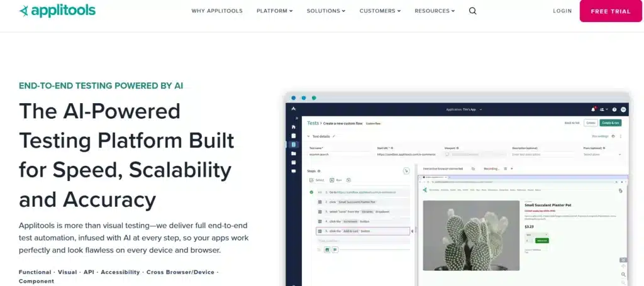Click the Applitools logo
This screenshot has width=644, height=286.
click(57, 11)
